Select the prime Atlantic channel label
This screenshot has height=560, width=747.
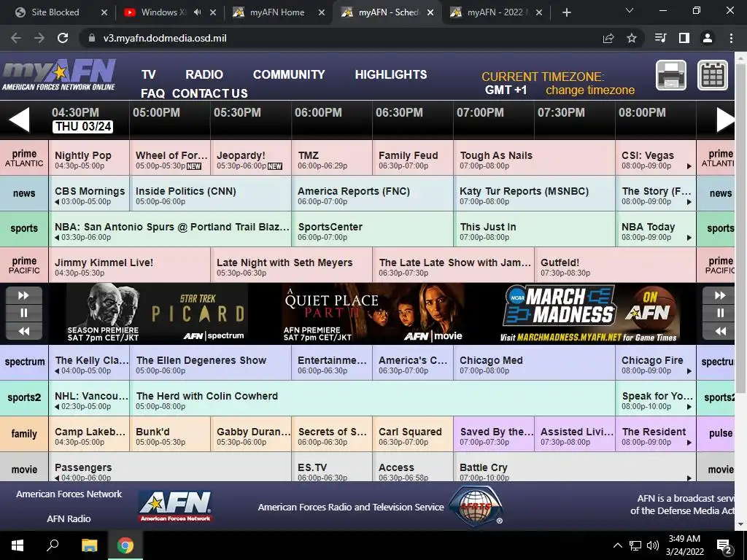tap(24, 158)
